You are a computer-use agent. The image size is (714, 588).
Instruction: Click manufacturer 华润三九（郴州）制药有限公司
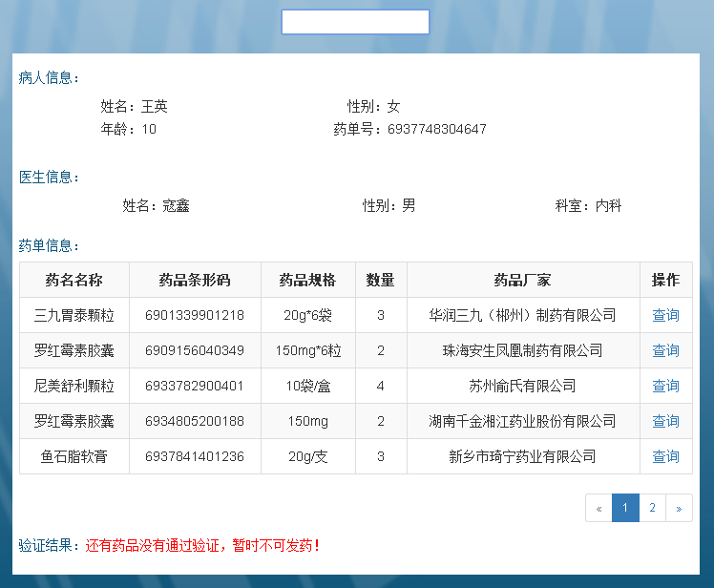point(522,315)
